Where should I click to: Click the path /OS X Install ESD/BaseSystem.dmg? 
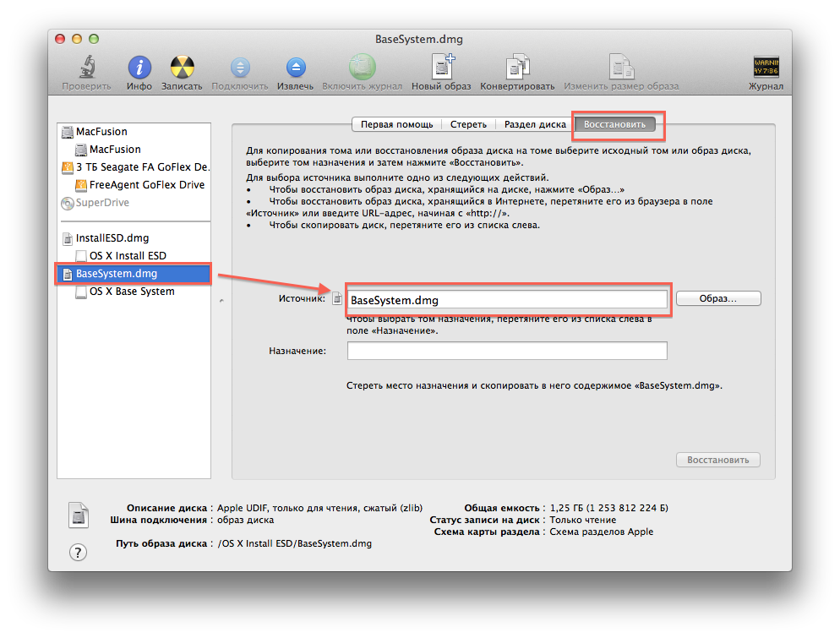tap(295, 543)
